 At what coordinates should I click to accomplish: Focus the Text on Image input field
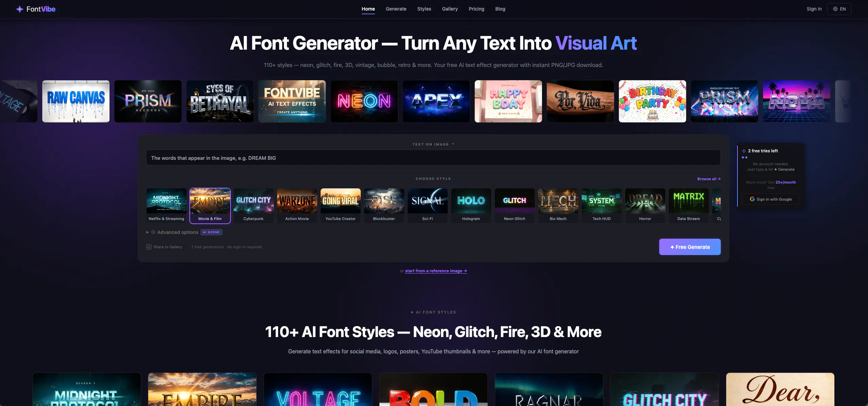[x=433, y=158]
